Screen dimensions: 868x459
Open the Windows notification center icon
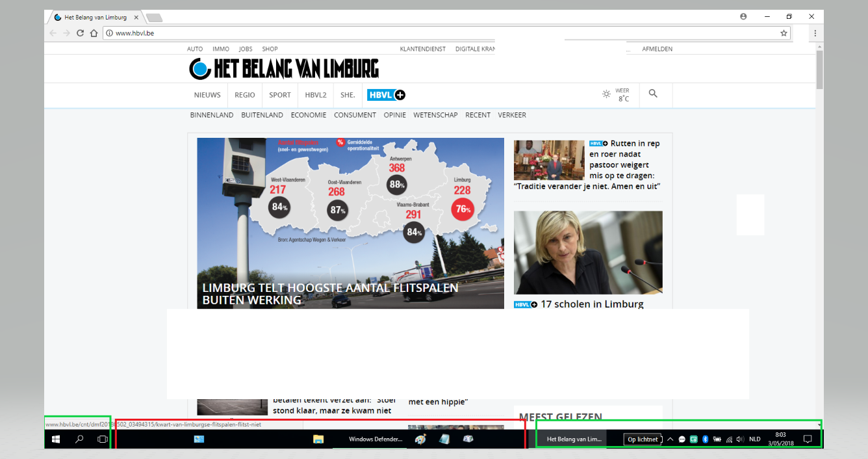tap(808, 439)
